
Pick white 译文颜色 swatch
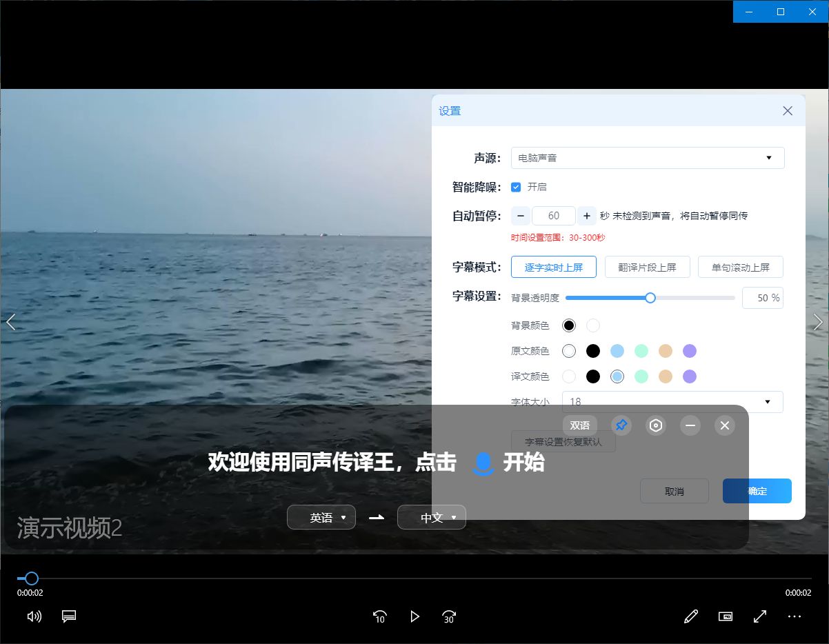click(569, 376)
